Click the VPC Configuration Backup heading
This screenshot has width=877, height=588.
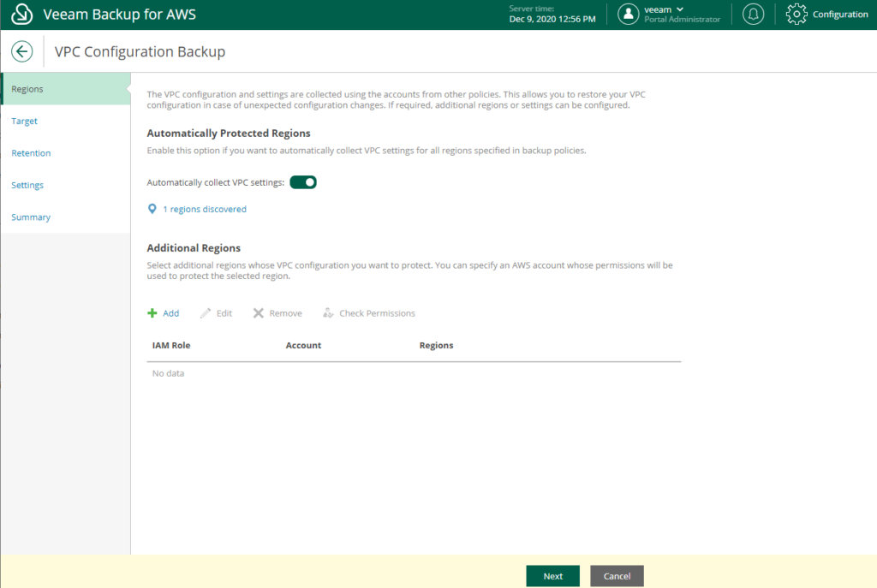pyautogui.click(x=140, y=51)
